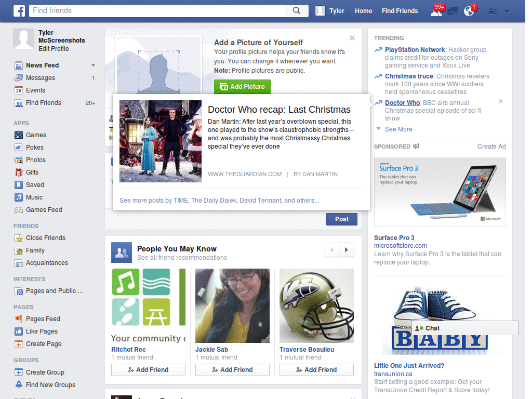532x399 pixels.
Task: Click the People You May Know icon
Action: [122, 252]
